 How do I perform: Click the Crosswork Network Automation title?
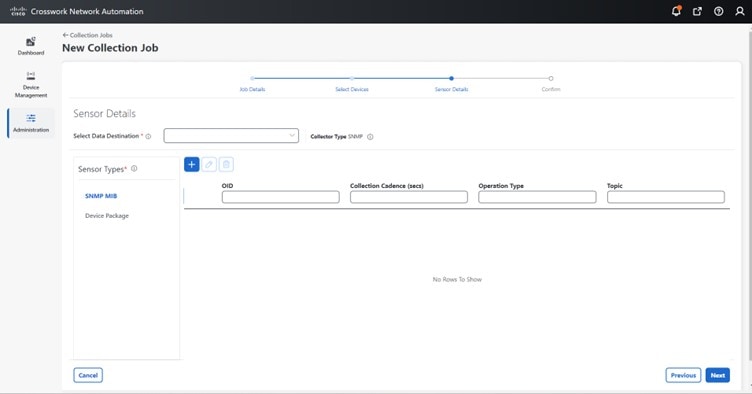[x=87, y=12]
